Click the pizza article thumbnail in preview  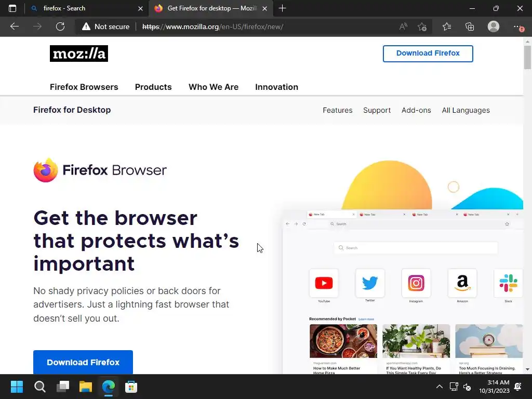pyautogui.click(x=343, y=341)
